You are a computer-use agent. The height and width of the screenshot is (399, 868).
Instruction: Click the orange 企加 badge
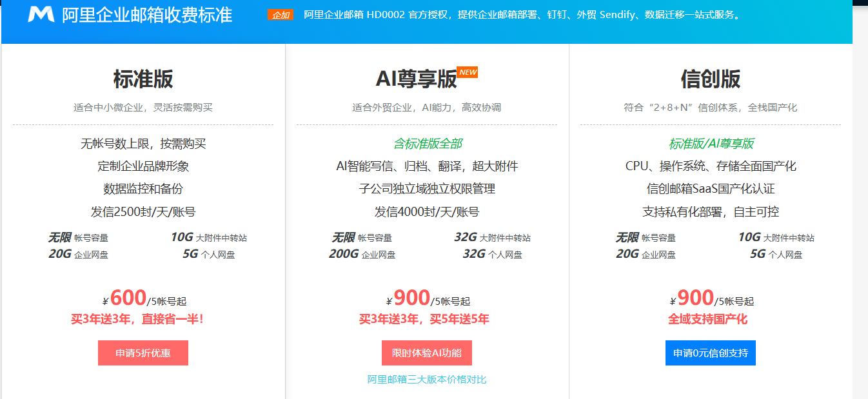(281, 15)
